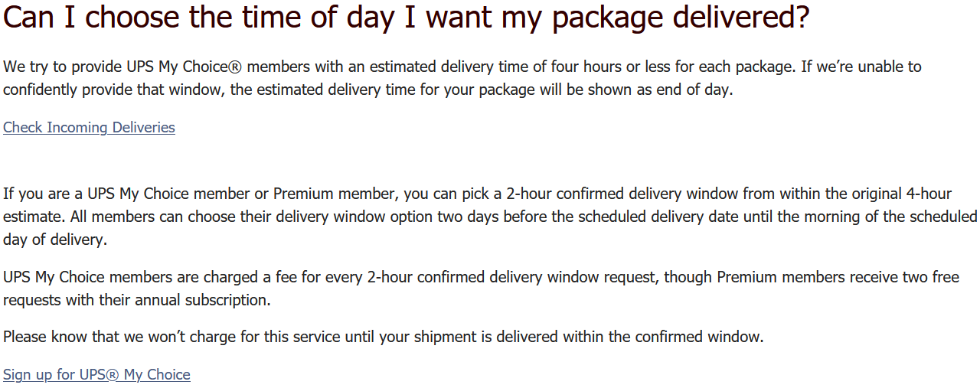Screen dimensions: 980x388
Task: Click the paragraph about members being charged a fee
Action: coord(481,289)
